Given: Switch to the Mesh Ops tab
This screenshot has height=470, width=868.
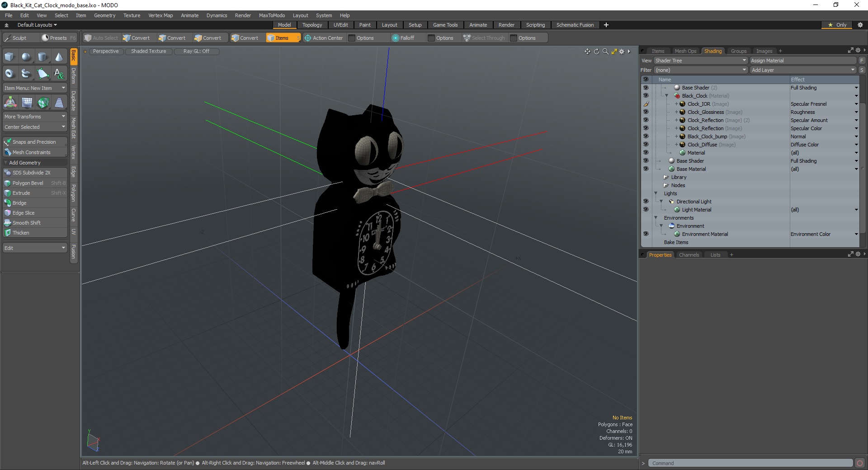Looking at the screenshot, I should pos(685,51).
